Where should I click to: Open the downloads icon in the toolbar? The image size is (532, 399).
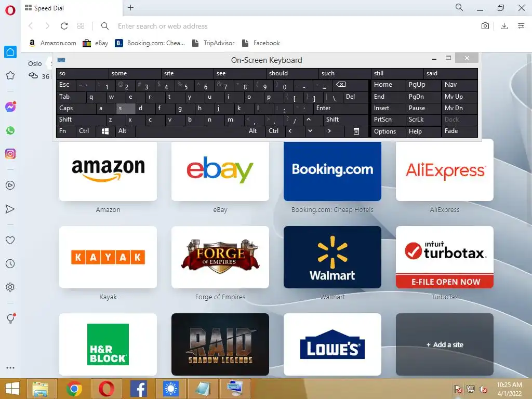504,26
